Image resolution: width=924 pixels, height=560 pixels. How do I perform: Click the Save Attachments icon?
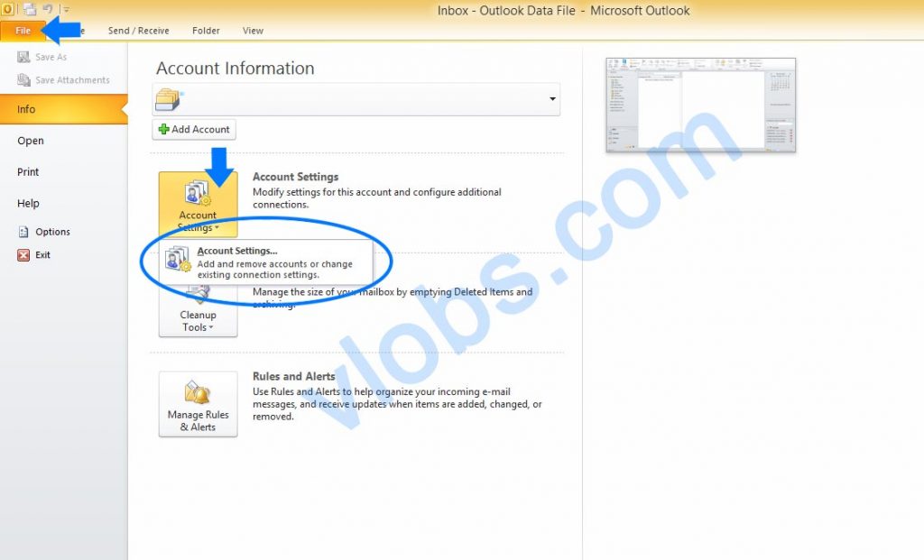pyautogui.click(x=24, y=79)
